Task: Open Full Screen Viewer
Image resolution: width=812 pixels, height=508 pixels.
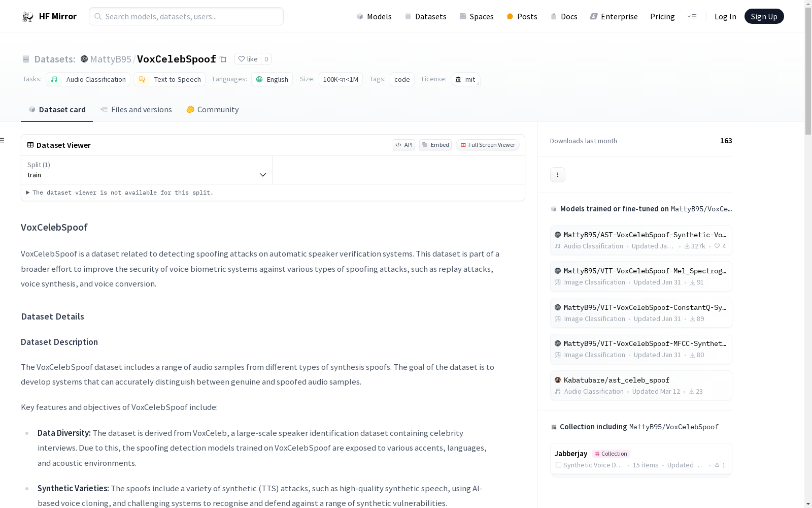Action: [487, 145]
